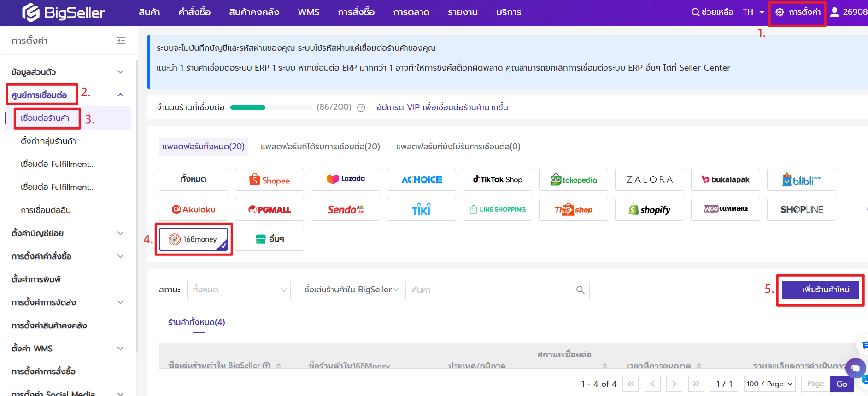Open the chat support bubble icon
Image resolution: width=868 pixels, height=396 pixels.
tap(856, 368)
